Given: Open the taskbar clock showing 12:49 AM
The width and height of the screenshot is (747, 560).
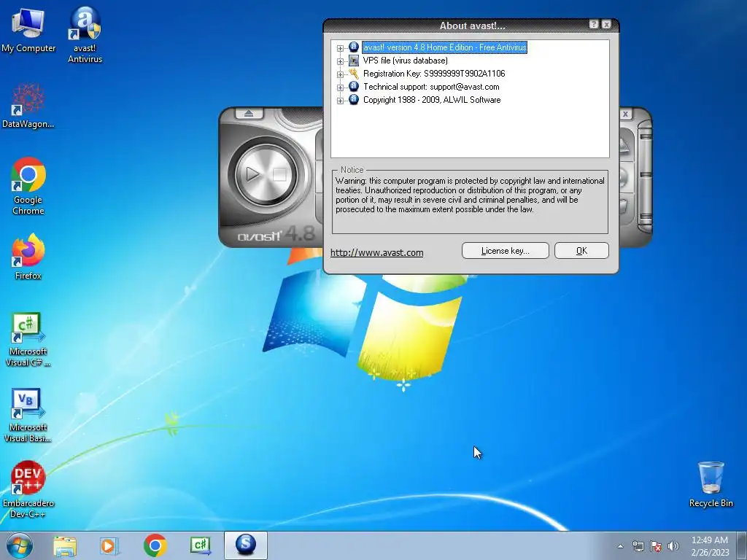Looking at the screenshot, I should coord(710,545).
